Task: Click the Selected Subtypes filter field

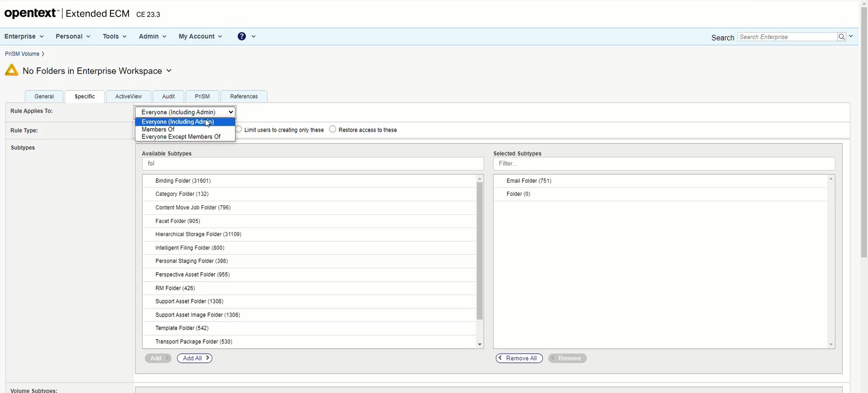Action: click(664, 164)
